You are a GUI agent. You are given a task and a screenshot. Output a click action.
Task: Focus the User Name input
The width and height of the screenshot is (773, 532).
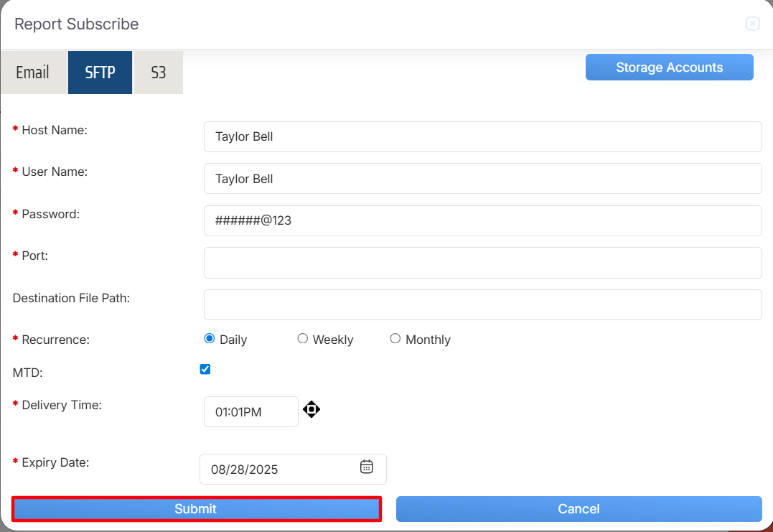coord(482,179)
